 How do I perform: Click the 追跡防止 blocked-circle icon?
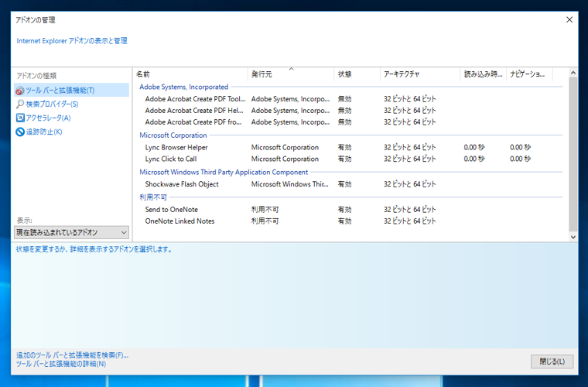pos(20,132)
